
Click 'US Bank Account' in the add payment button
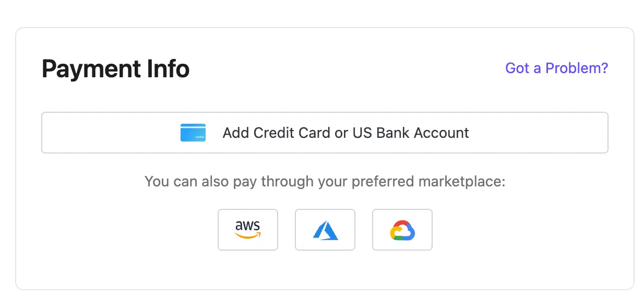click(x=411, y=133)
